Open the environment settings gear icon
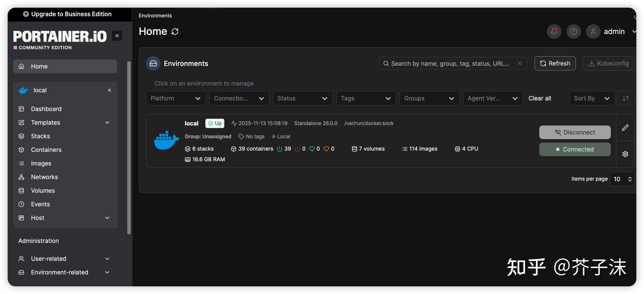The width and height of the screenshot is (644, 294). pyautogui.click(x=625, y=153)
